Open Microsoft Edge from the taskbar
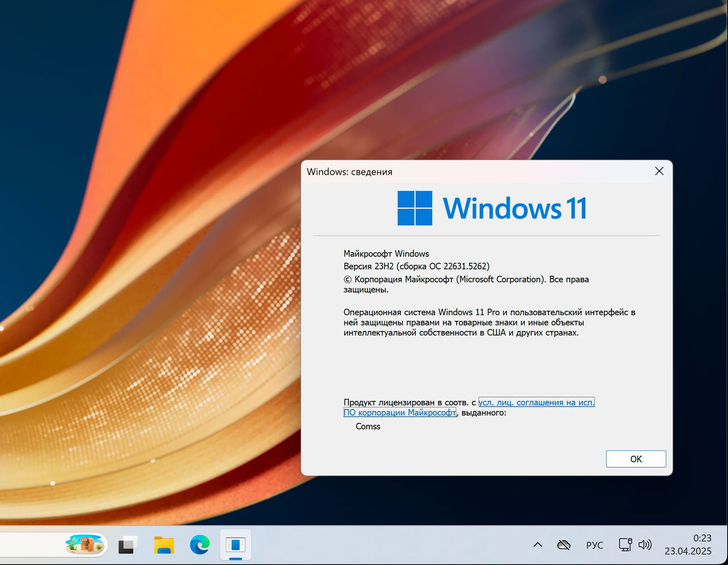The width and height of the screenshot is (728, 565). 199,545
